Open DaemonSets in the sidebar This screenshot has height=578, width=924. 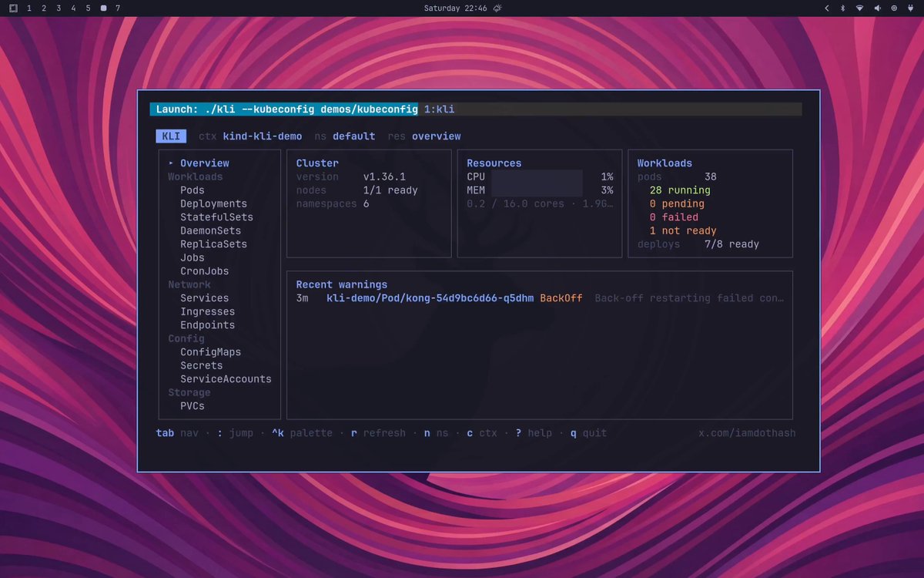[211, 230]
